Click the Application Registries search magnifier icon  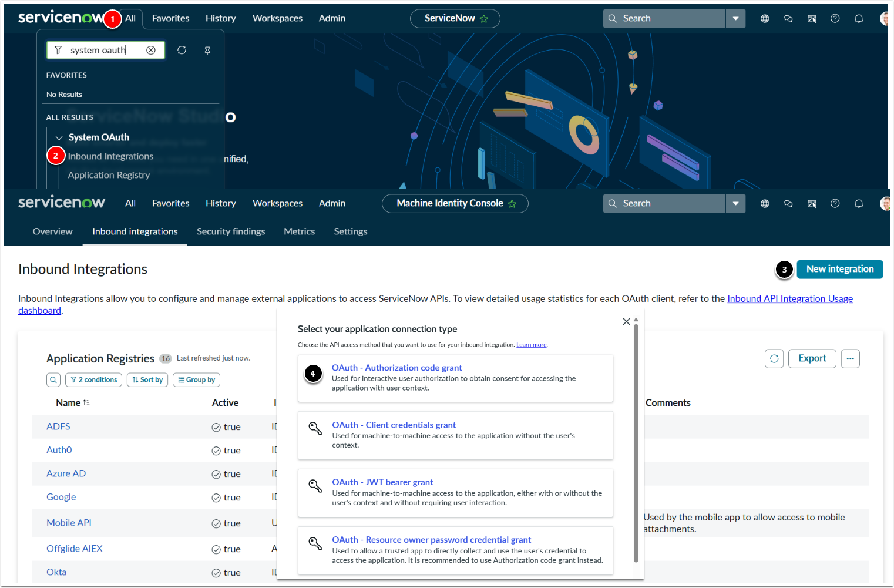click(x=53, y=380)
